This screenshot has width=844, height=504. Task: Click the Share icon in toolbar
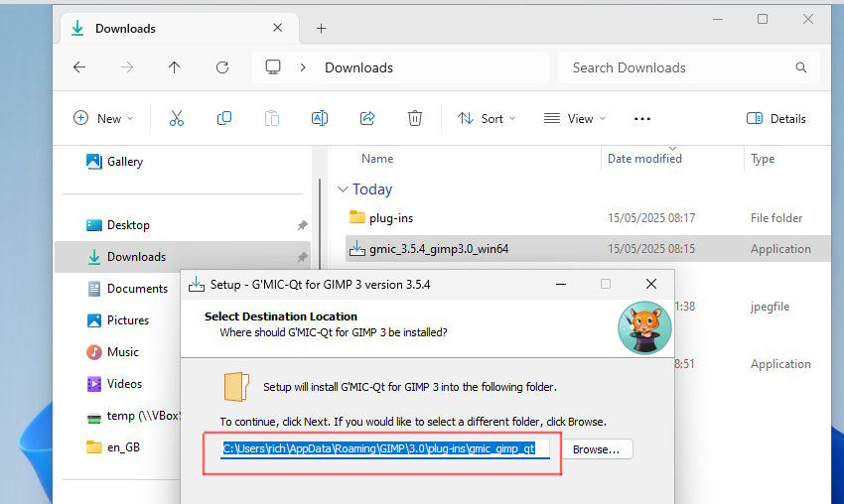click(x=367, y=118)
